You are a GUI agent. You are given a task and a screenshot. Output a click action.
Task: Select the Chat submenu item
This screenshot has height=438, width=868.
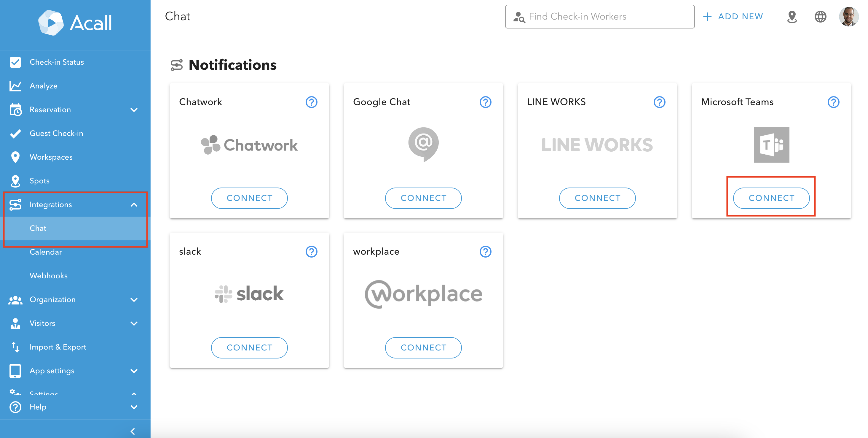point(75,228)
